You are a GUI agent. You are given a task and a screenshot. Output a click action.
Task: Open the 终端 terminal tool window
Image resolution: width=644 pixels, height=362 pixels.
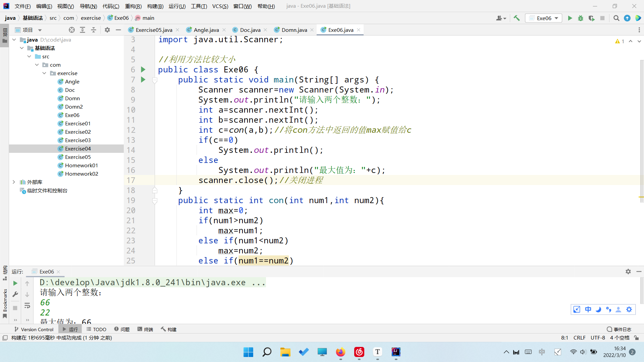coord(145,329)
